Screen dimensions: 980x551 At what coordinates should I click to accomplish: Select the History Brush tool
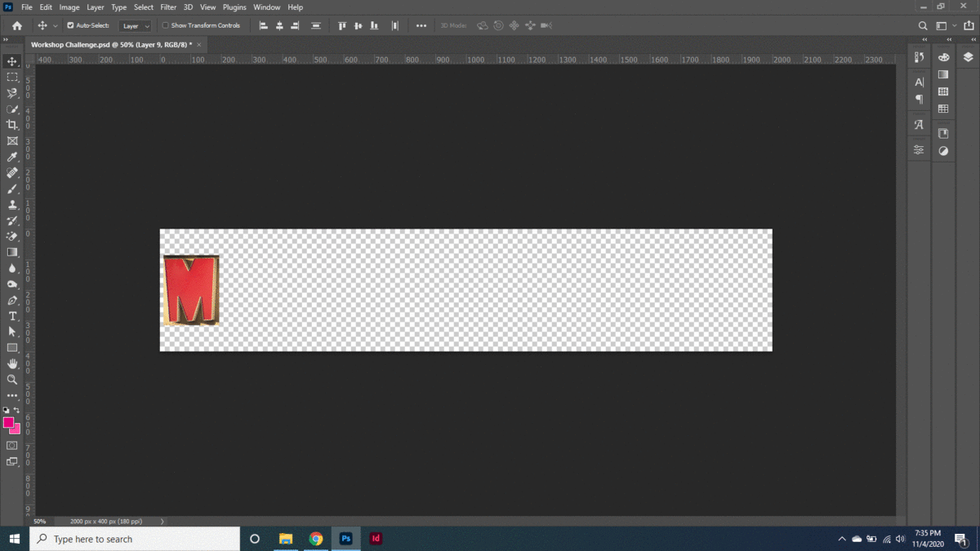12,220
